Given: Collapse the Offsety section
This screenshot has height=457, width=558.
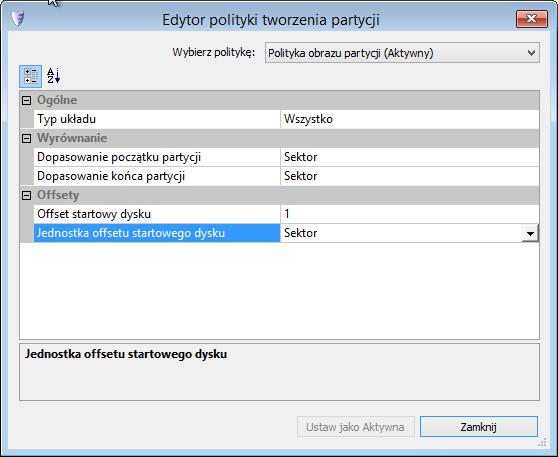Looking at the screenshot, I should point(26,195).
